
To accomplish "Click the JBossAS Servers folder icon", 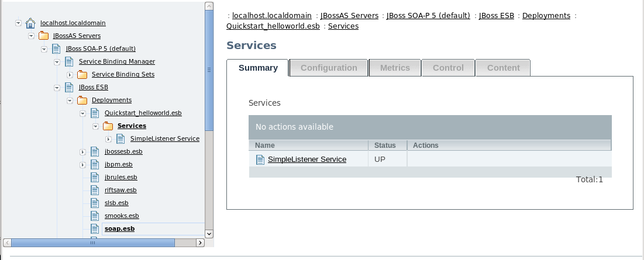I will pyautogui.click(x=43, y=36).
